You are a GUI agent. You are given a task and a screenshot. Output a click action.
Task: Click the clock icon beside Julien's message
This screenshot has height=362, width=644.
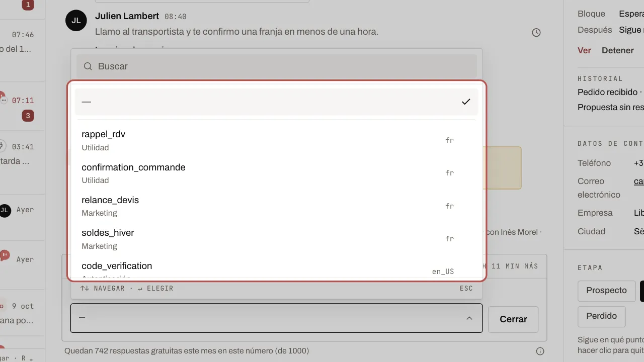536,33
